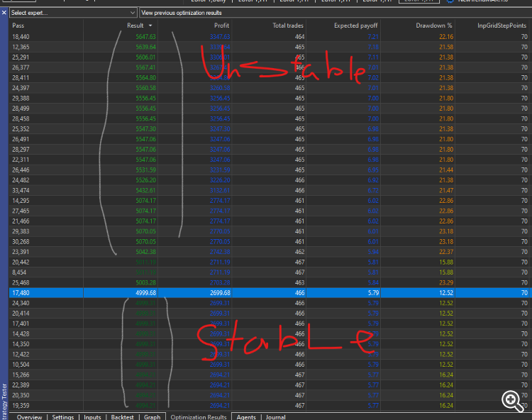Select the row for pass 22,311
Image resolution: width=532 pixels, height=420 pixels.
270,160
